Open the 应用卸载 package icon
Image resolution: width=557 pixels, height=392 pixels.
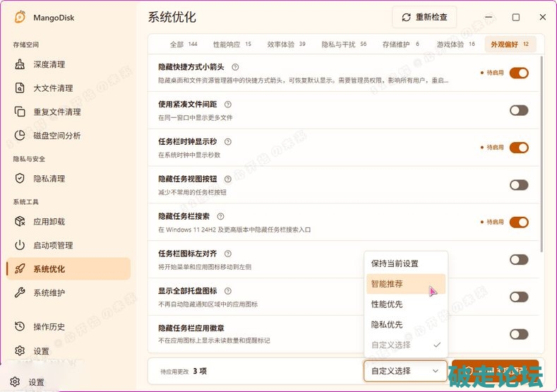[20, 221]
